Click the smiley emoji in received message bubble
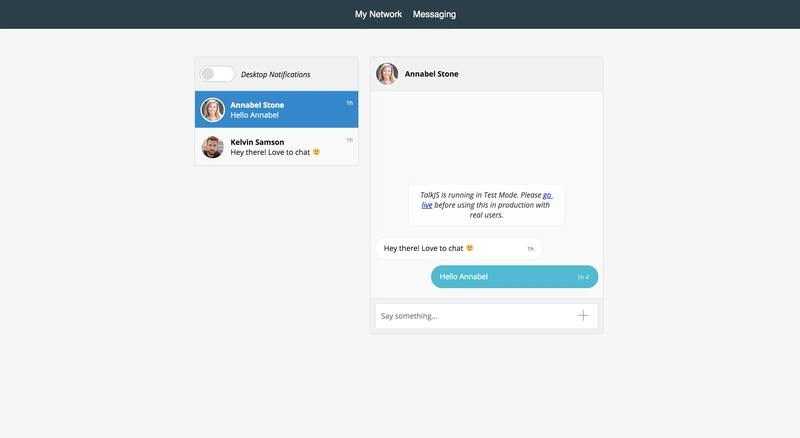Viewport: 800px width, 438px height. tap(470, 248)
